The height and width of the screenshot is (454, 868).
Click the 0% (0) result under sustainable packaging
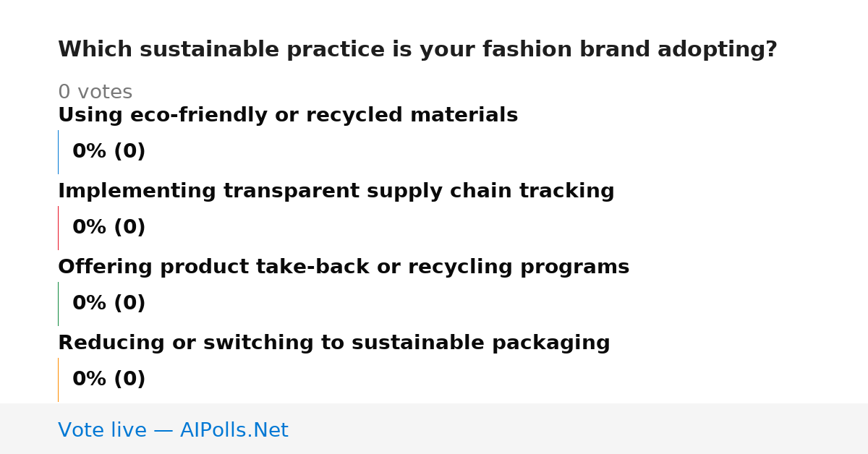(x=109, y=380)
